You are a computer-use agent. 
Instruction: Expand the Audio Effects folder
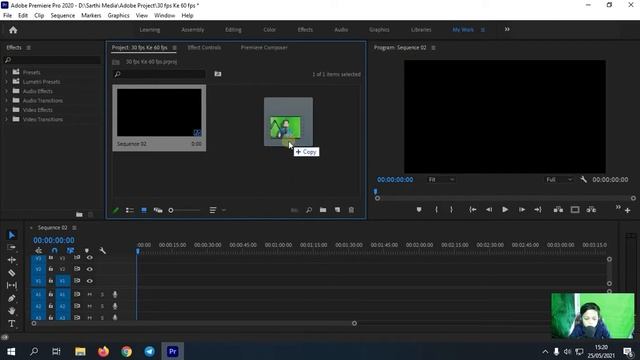pyautogui.click(x=6, y=91)
